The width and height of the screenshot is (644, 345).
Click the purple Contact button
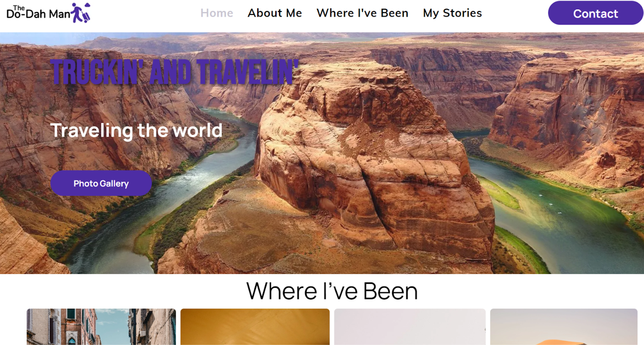(595, 13)
